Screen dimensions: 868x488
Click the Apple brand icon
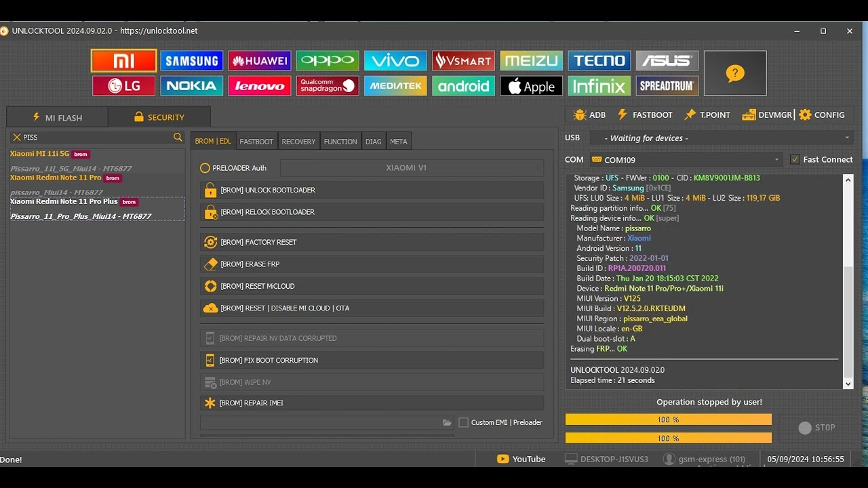(531, 86)
